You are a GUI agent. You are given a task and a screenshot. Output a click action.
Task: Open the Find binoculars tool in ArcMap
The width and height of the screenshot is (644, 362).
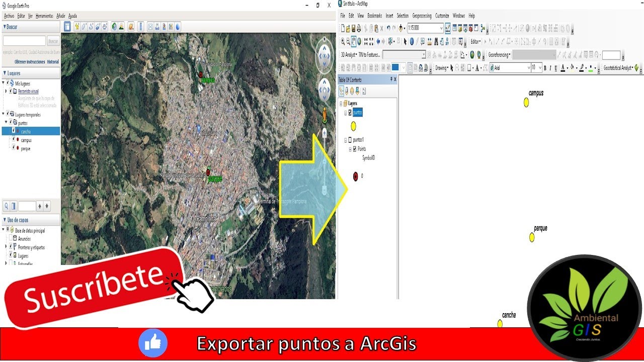(436, 41)
